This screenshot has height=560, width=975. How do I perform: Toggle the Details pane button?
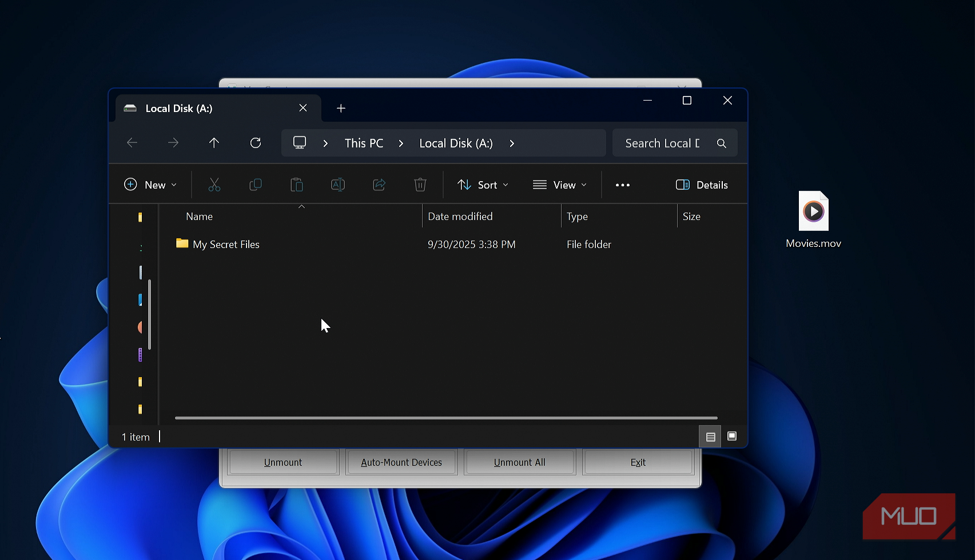click(702, 185)
